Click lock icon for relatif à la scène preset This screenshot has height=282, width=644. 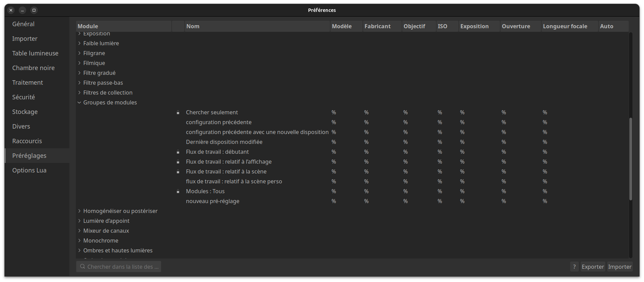pyautogui.click(x=178, y=172)
